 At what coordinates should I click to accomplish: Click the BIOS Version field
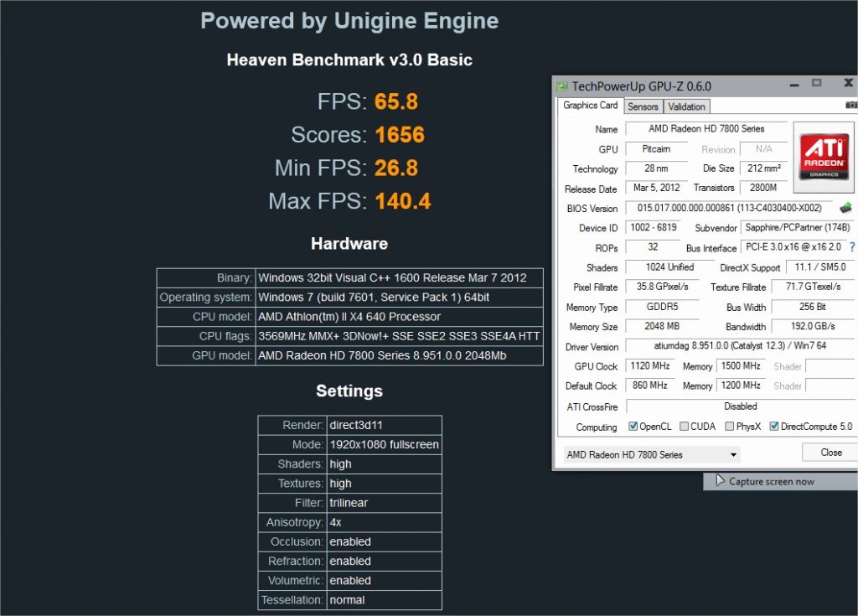pos(730,208)
